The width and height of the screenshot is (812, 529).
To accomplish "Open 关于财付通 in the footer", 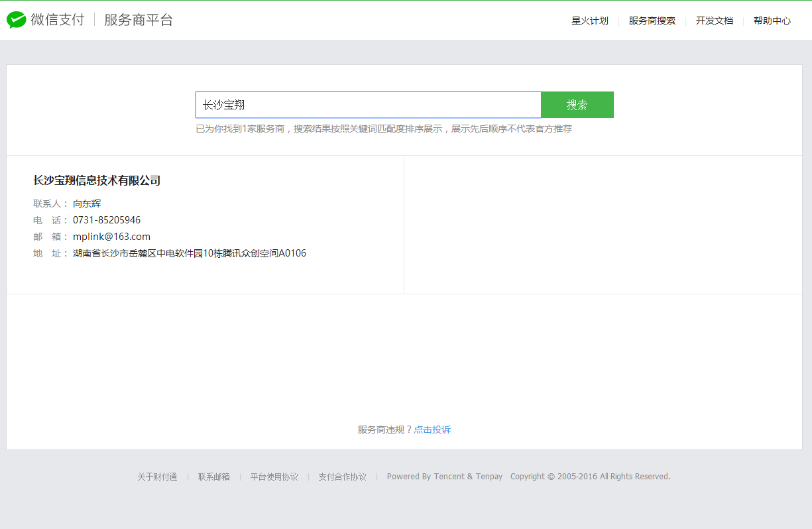I will click(157, 477).
